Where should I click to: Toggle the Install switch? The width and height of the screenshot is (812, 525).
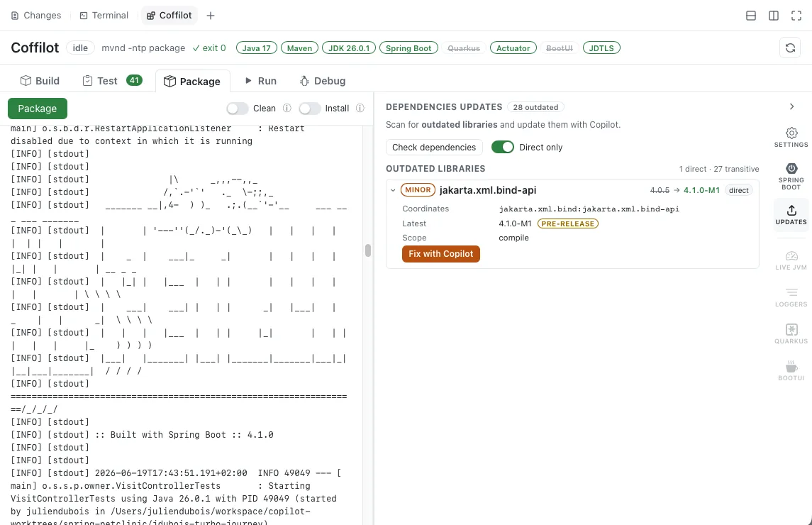pyautogui.click(x=310, y=109)
